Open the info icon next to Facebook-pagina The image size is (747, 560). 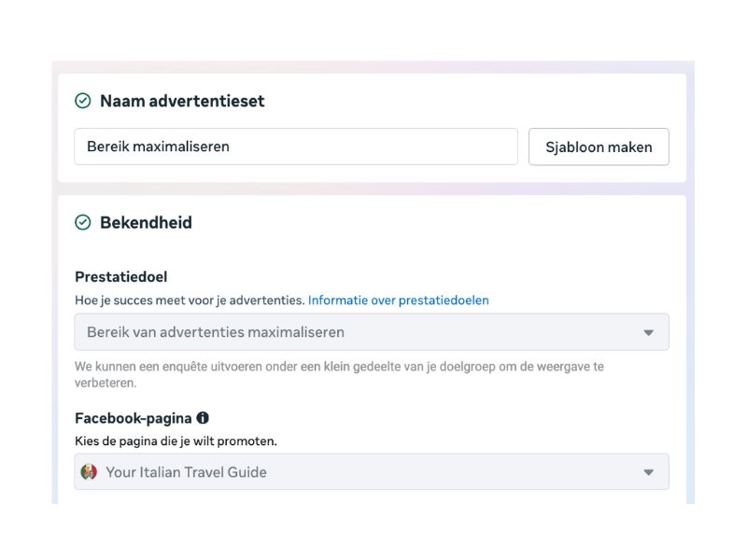coord(203,418)
